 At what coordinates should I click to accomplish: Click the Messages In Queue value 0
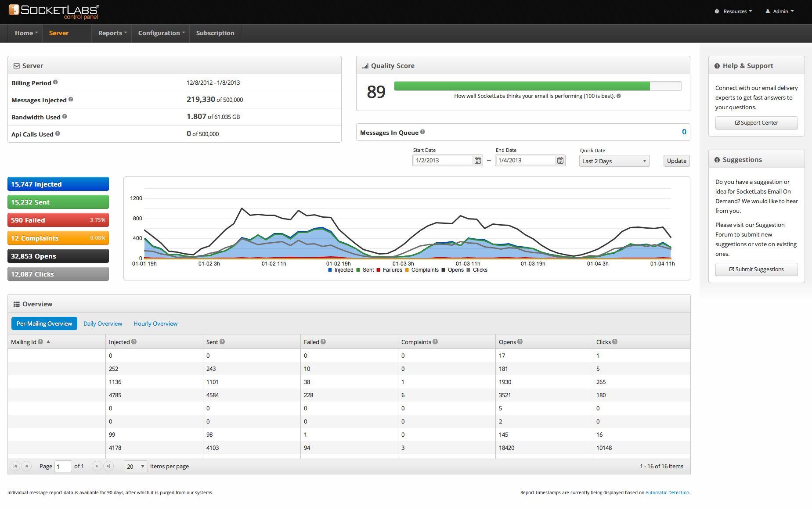684,132
